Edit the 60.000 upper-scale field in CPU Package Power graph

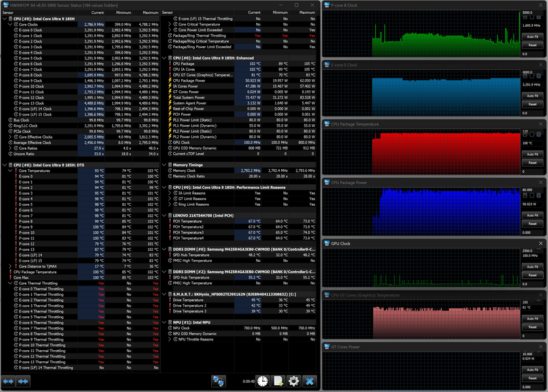click(531, 190)
